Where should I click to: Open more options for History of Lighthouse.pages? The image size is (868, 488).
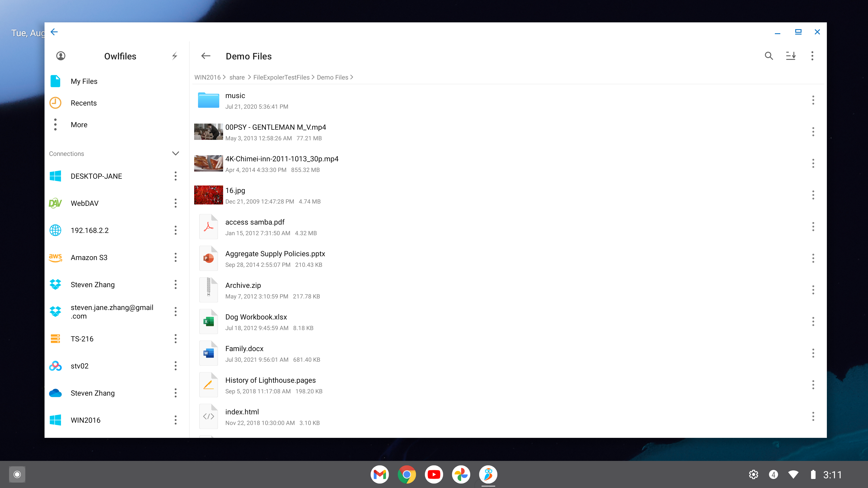click(813, 385)
